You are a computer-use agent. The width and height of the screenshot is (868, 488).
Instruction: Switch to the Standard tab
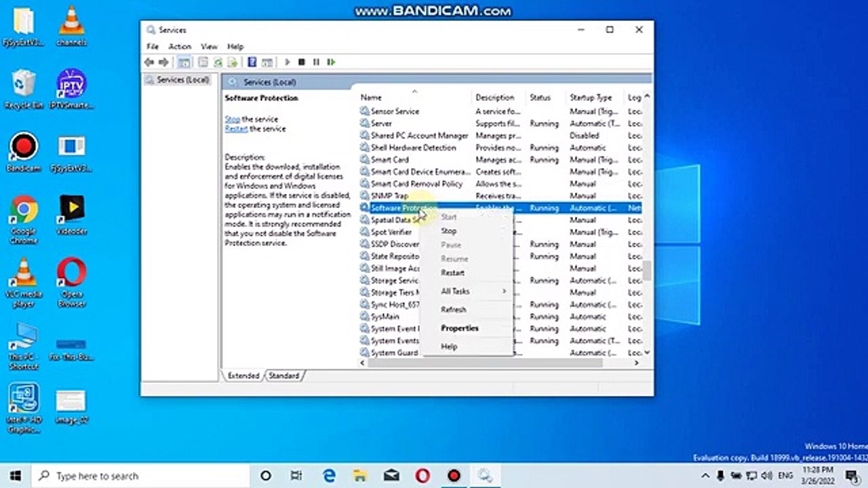pyautogui.click(x=283, y=375)
